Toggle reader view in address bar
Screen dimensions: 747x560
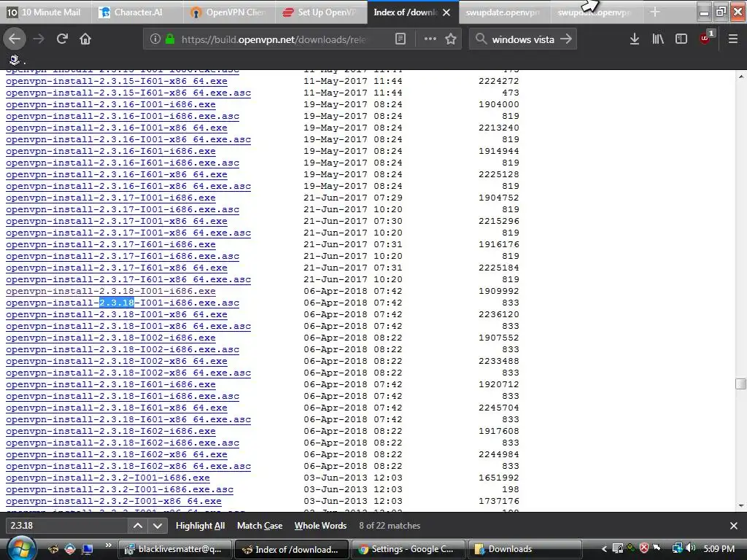(x=400, y=39)
